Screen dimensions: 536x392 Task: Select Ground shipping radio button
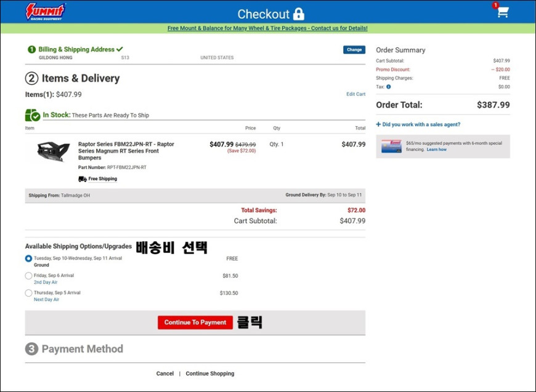tap(29, 258)
